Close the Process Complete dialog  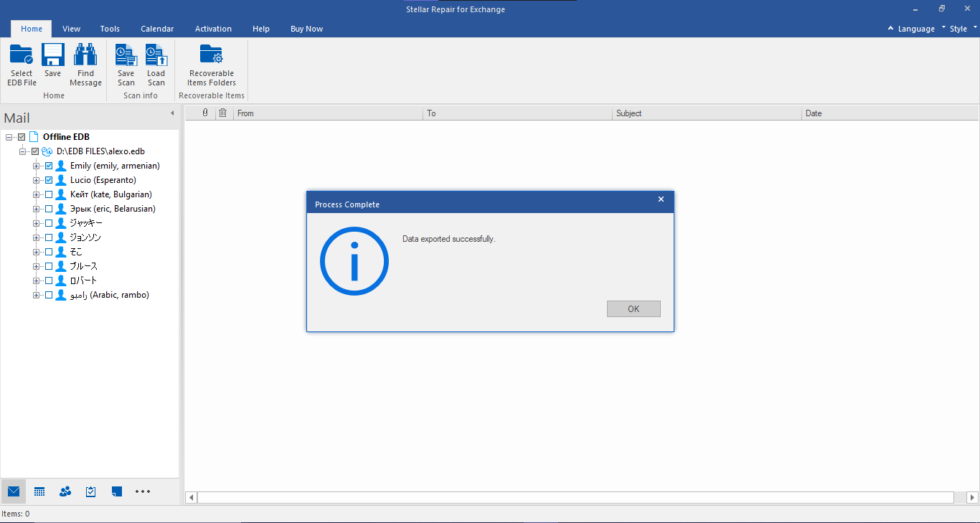click(661, 199)
